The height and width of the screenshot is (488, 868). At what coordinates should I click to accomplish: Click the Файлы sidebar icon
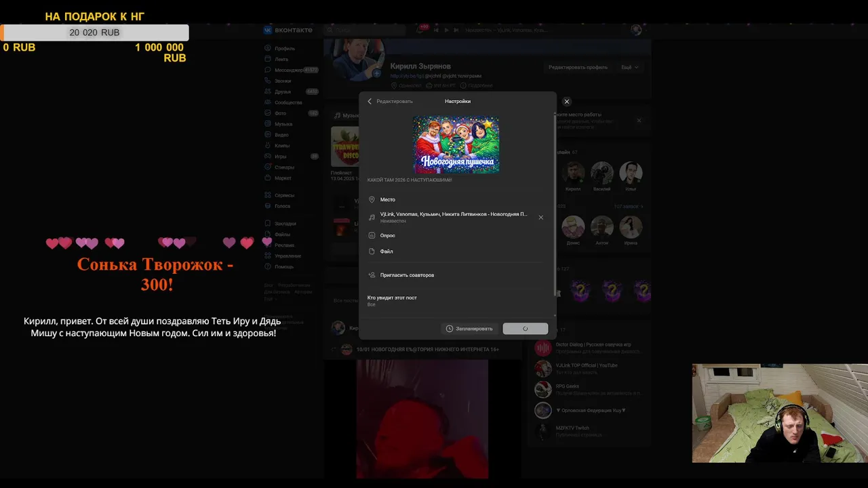269,235
